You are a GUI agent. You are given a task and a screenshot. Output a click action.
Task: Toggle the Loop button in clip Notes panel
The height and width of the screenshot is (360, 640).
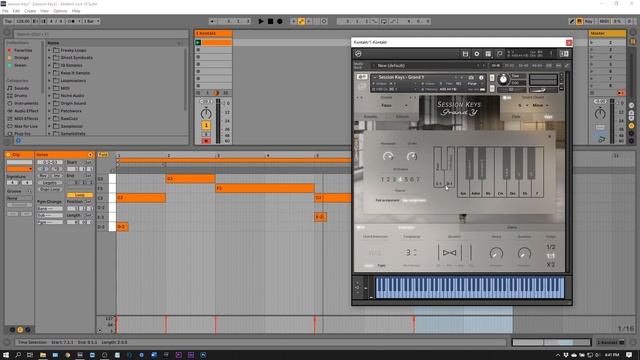80,195
